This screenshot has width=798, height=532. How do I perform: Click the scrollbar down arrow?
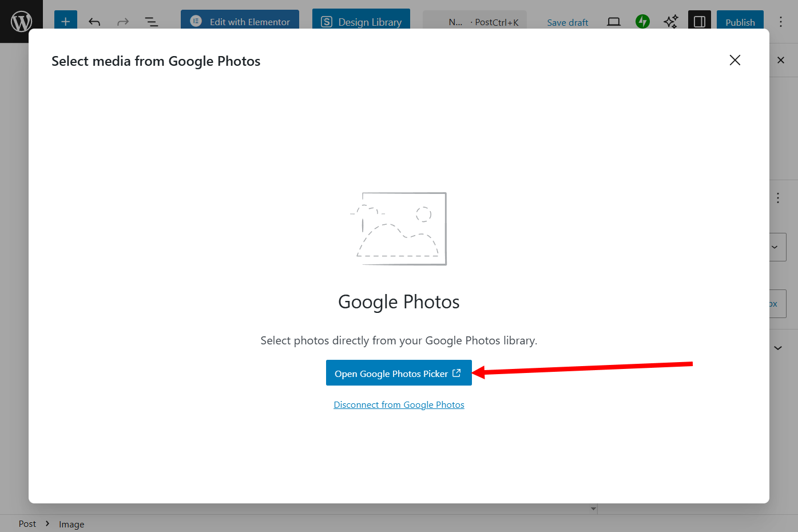(x=593, y=509)
